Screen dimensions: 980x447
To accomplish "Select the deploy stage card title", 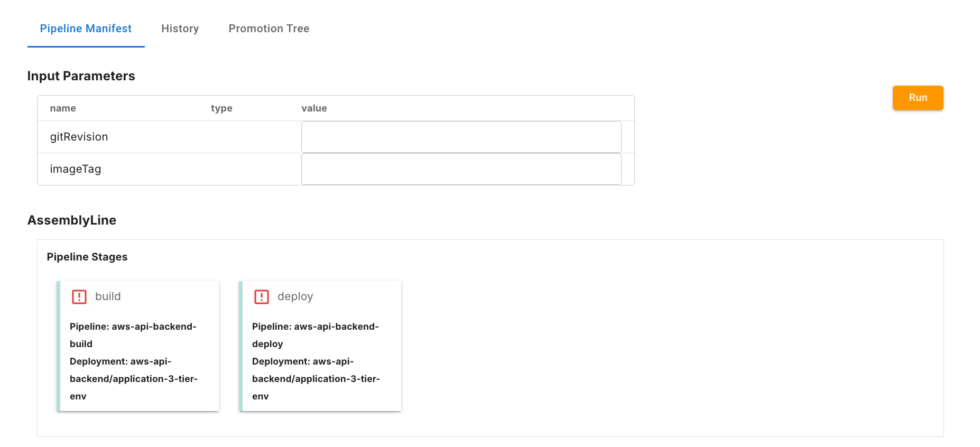I will (x=295, y=296).
